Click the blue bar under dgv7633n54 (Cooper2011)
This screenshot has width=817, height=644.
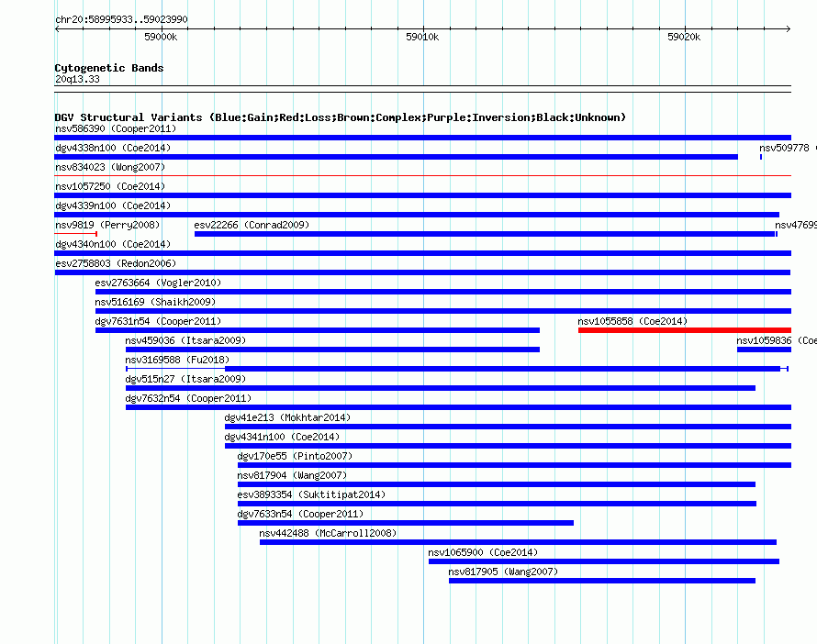click(406, 523)
